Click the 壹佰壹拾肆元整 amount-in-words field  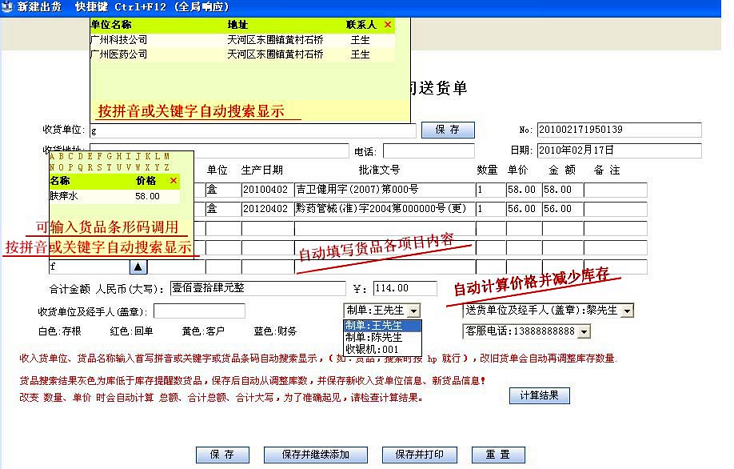click(x=258, y=288)
